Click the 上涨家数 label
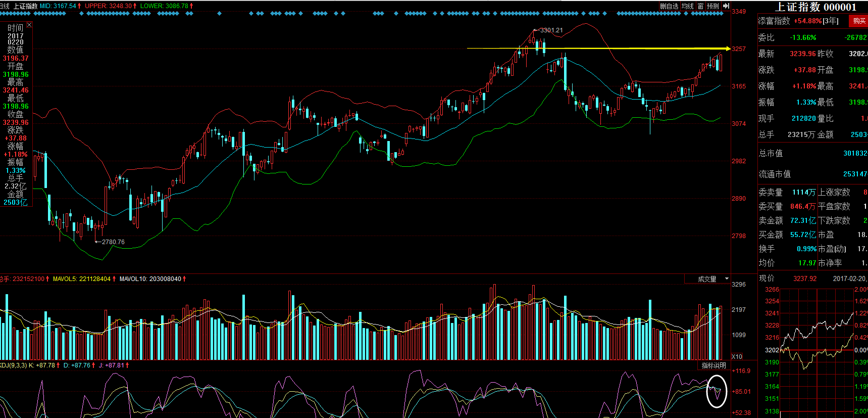 pos(834,192)
